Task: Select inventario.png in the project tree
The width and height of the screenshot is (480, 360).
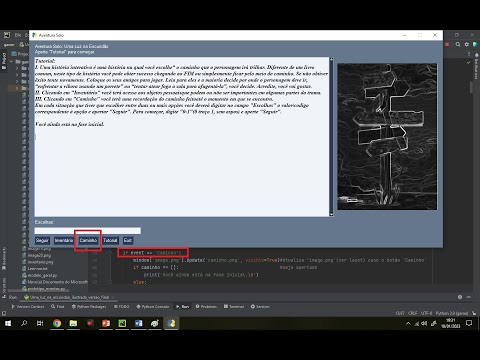Action: 38,262
